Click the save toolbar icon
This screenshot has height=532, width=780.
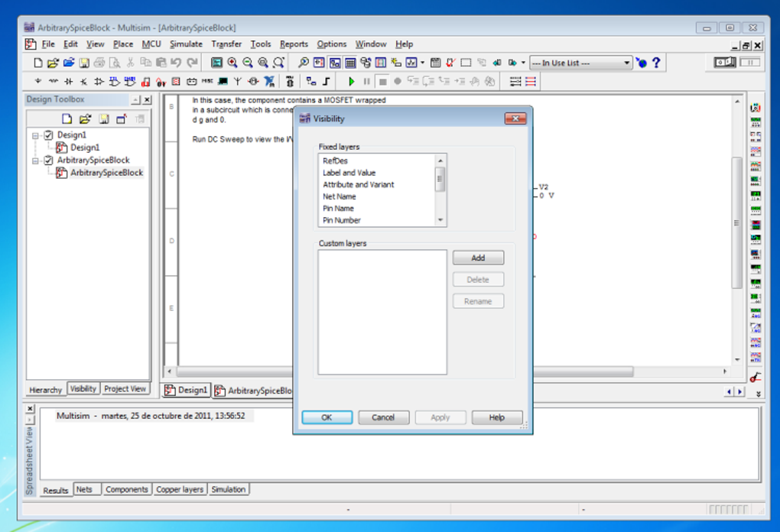pos(84,63)
